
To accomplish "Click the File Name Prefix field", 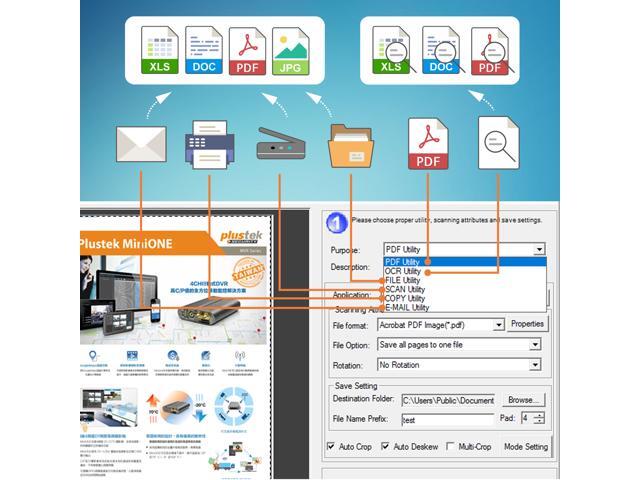I will (x=446, y=419).
